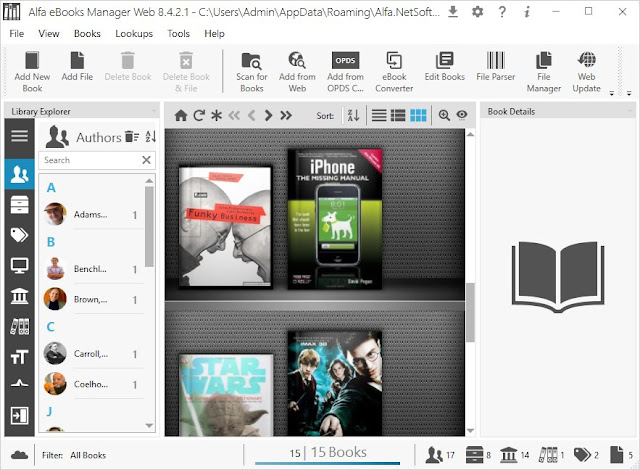This screenshot has height=470, width=640.
Task: Open Tags sidebar section
Action: point(20,235)
